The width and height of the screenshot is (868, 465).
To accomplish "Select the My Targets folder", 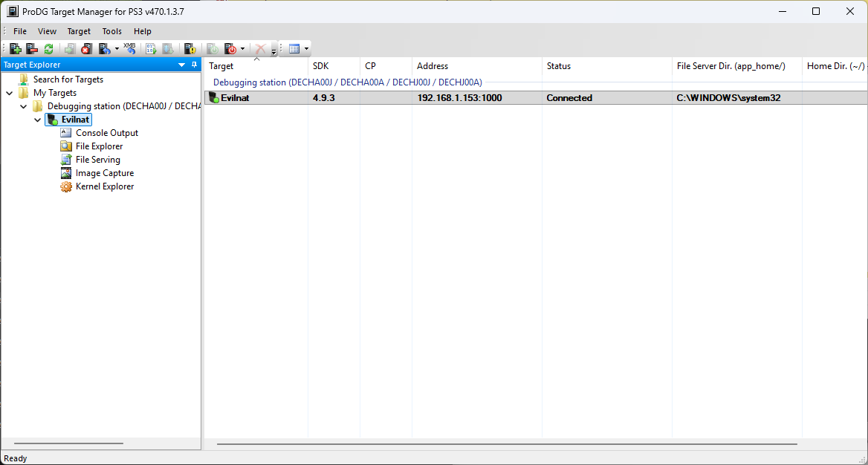I will [55, 92].
